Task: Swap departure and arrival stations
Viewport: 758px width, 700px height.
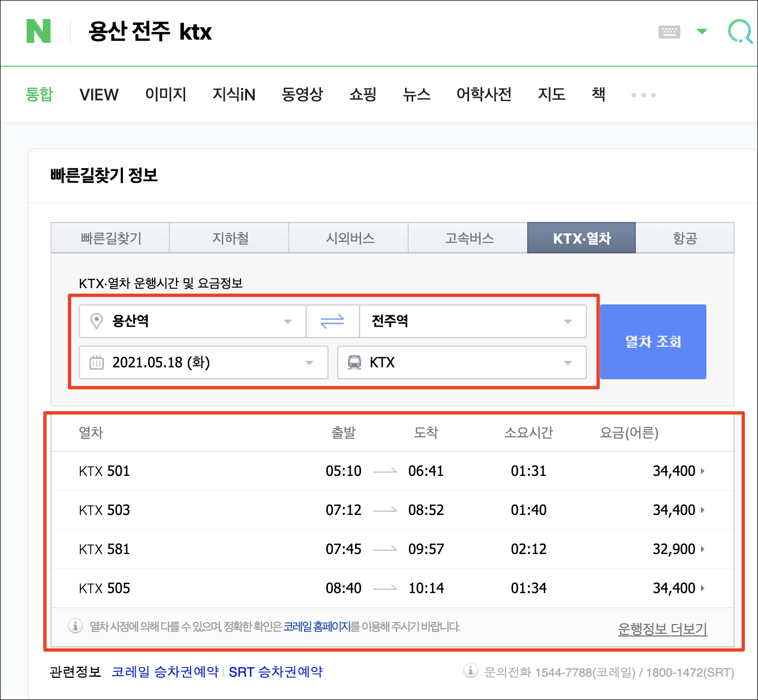Action: pos(332,321)
